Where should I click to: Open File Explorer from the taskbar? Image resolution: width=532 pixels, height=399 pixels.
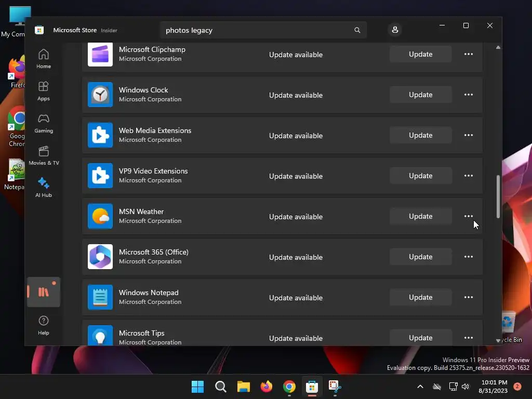point(243,387)
